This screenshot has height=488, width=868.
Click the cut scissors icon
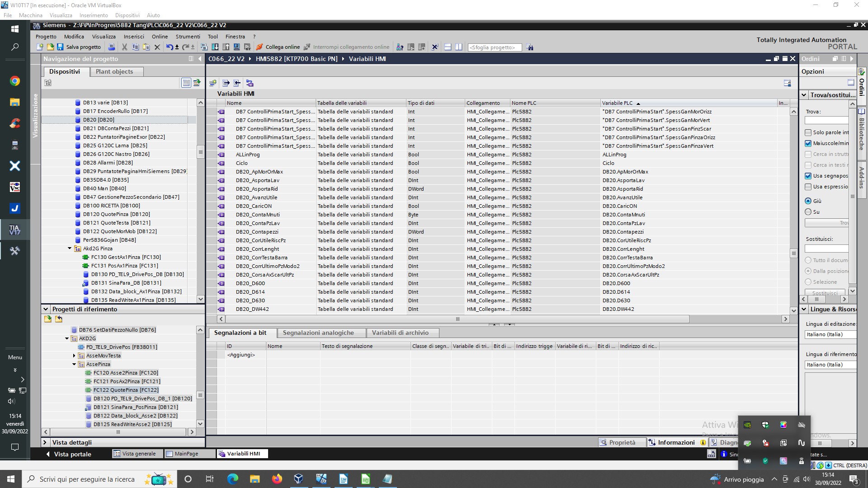124,47
